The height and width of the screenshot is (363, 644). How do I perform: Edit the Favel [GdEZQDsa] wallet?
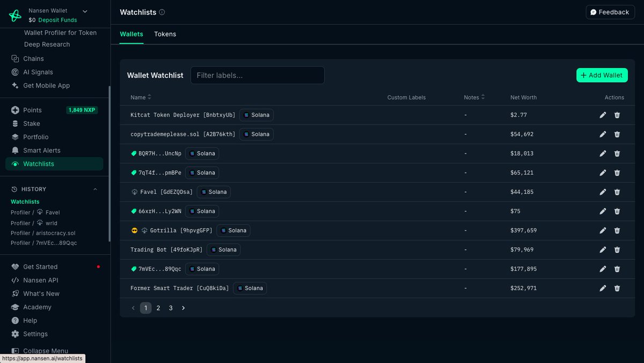coord(603,192)
